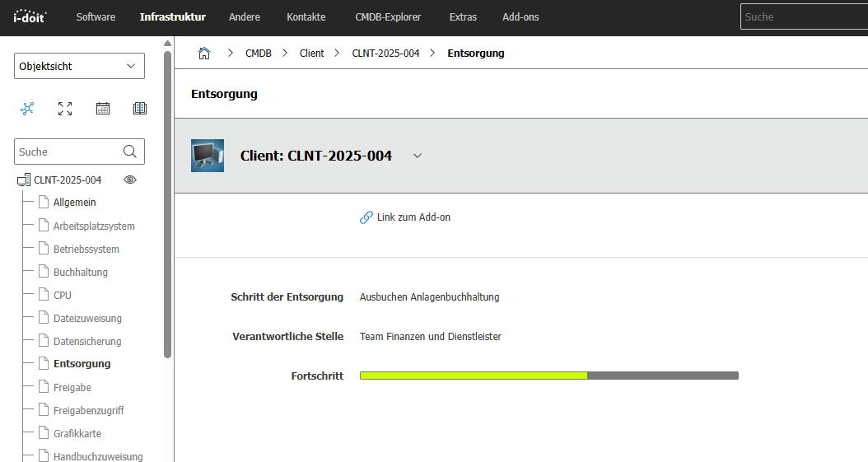Click page icon beside Freigabe
The width and height of the screenshot is (868, 462).
(44, 386)
